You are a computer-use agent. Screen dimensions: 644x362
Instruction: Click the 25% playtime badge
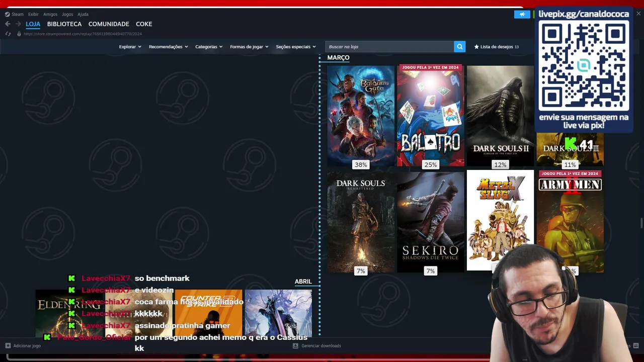(430, 165)
